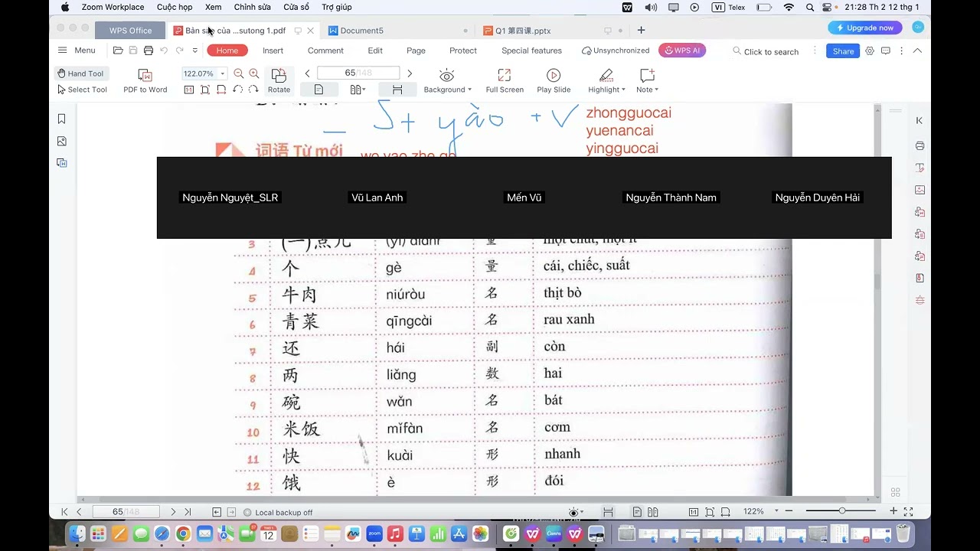The width and height of the screenshot is (980, 551).
Task: Open the 122% zoom dropdown in status bar
Action: (776, 511)
